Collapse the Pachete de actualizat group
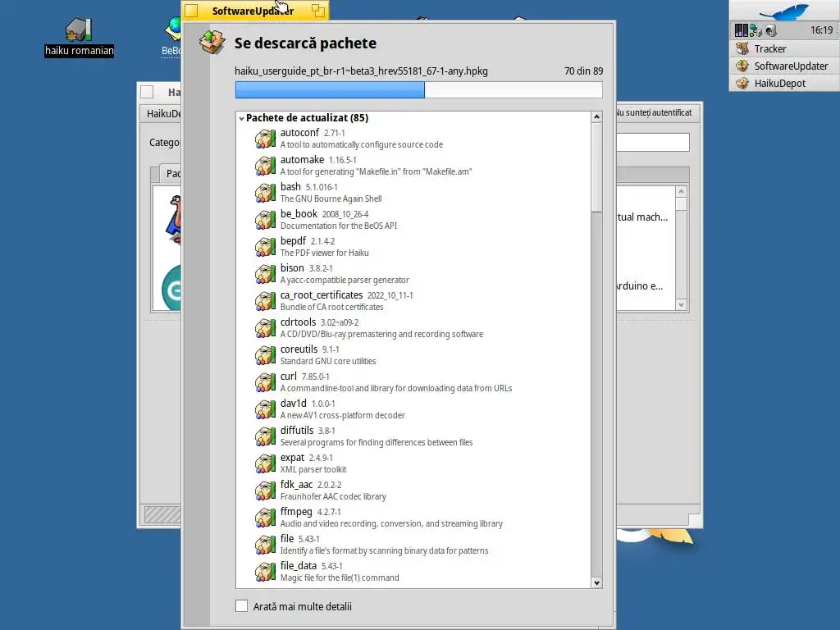This screenshot has height=630, width=840. coord(242,118)
